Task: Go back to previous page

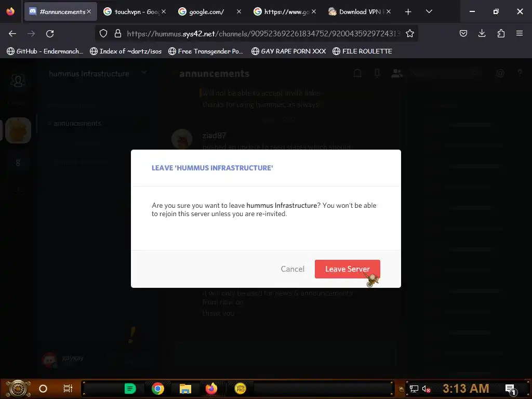Action: click(x=12, y=34)
